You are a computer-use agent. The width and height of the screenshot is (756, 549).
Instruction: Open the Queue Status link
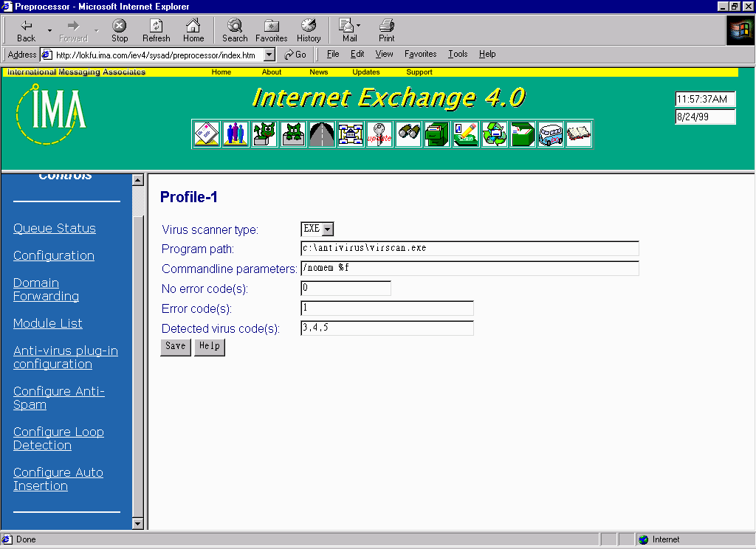(x=55, y=229)
